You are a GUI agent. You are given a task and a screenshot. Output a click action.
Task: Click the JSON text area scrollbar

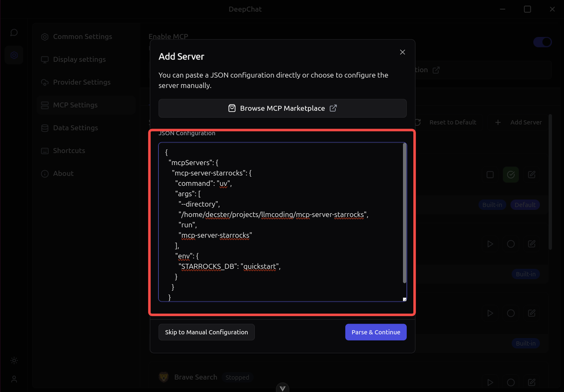click(x=404, y=214)
